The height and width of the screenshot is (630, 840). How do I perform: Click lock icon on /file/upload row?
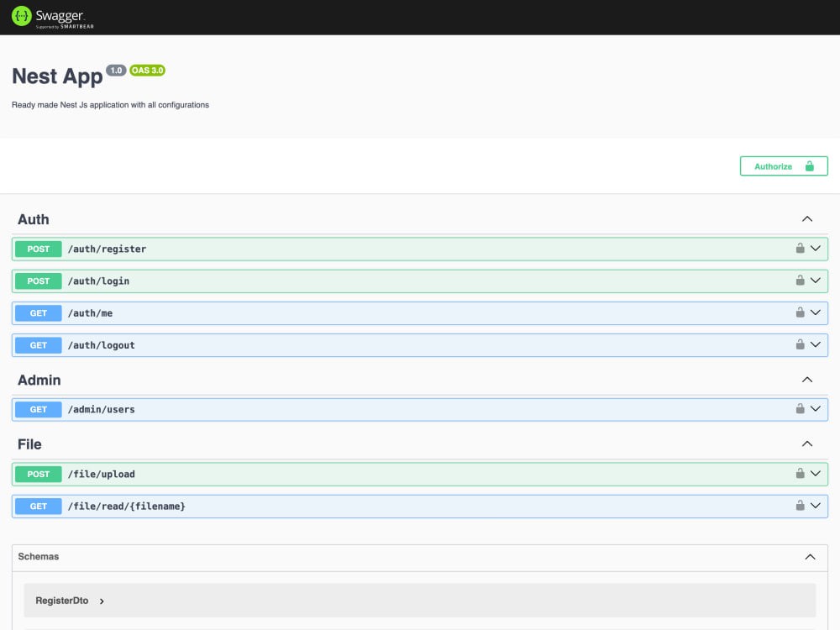click(801, 474)
